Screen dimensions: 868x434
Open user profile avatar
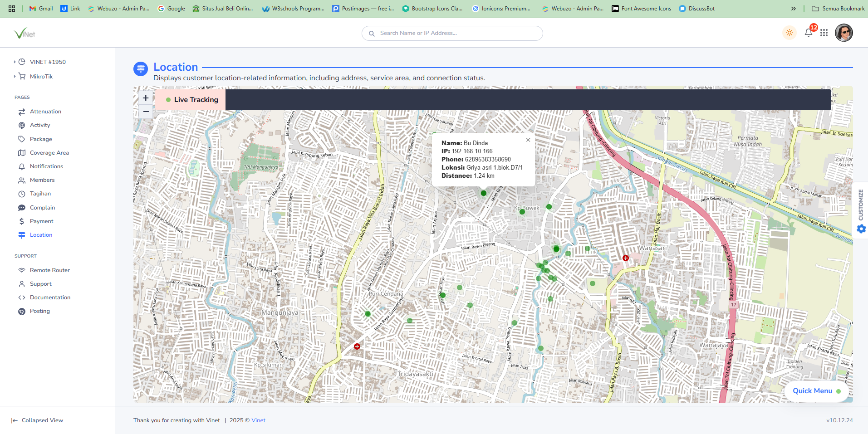point(844,33)
